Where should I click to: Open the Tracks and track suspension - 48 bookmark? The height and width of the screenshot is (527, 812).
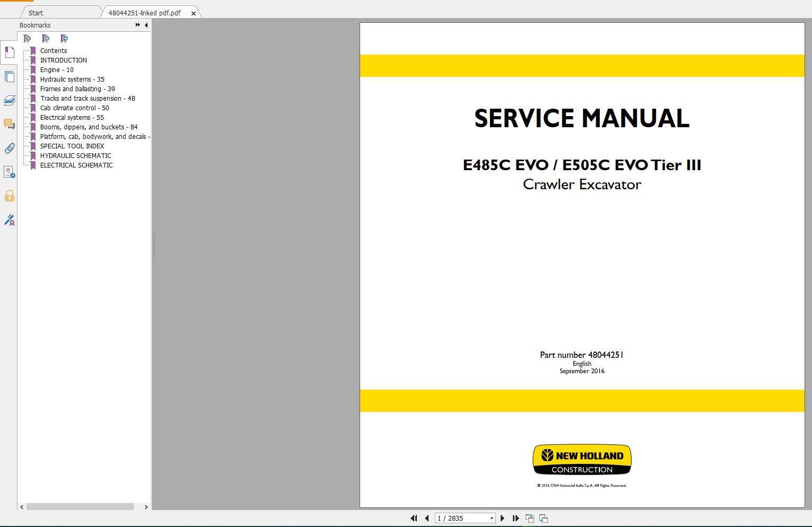click(x=88, y=99)
